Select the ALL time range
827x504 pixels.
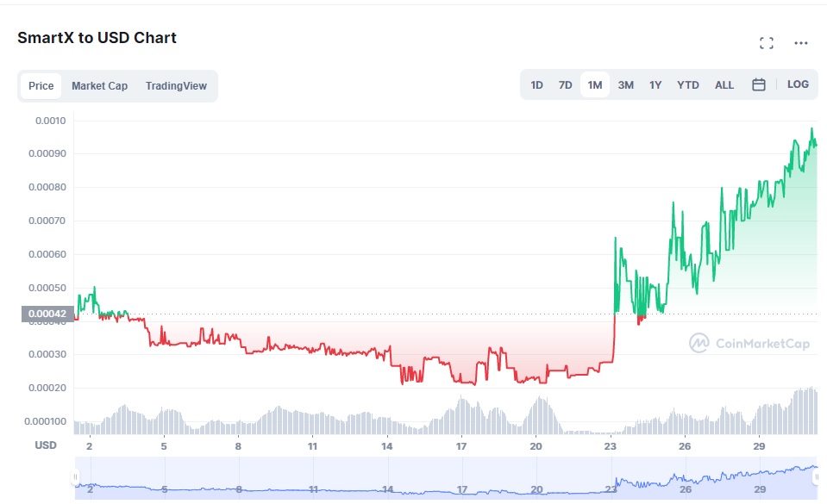click(x=724, y=85)
